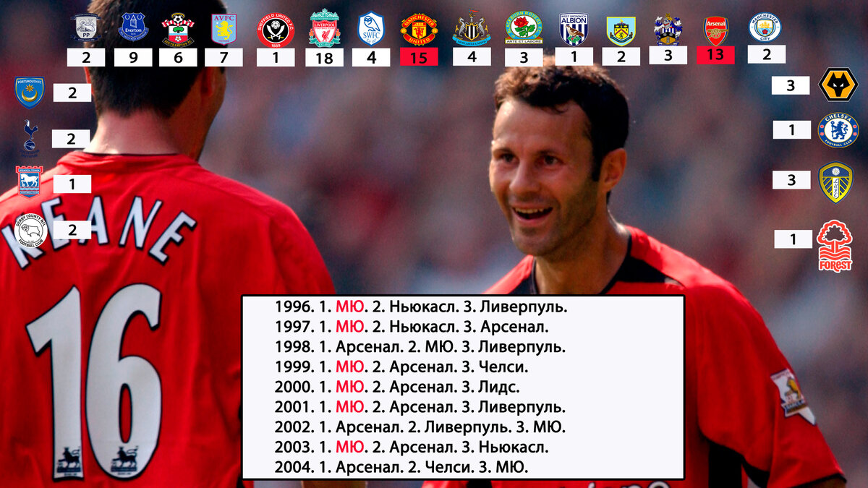
Task: Click Sheffield United's count box showing 1
Action: click(x=276, y=57)
